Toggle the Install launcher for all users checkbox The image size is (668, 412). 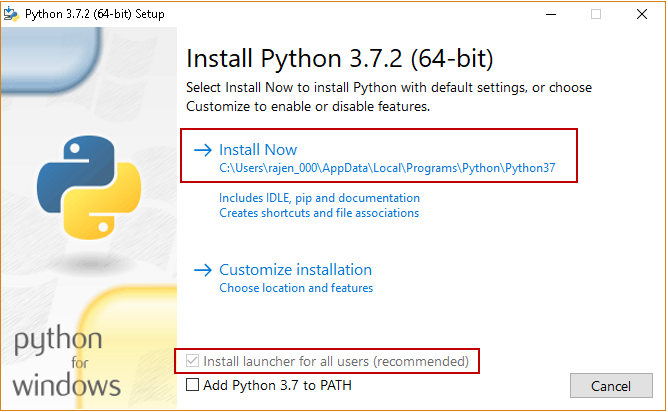click(x=193, y=361)
